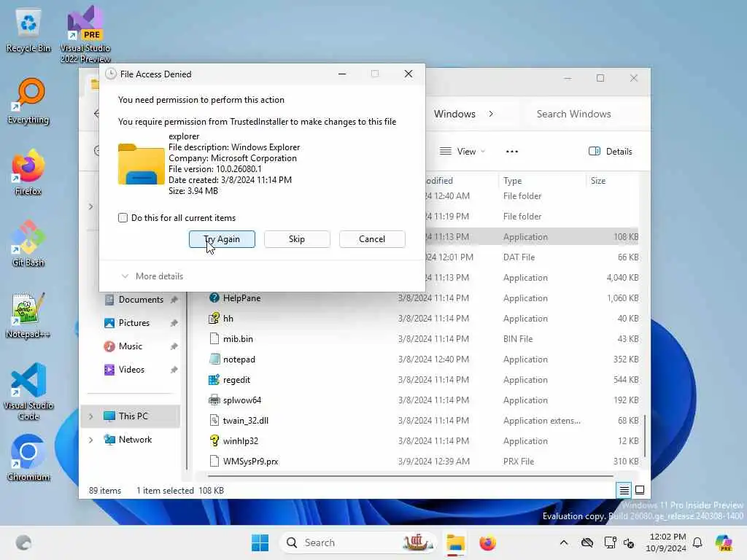747x560 pixels.
Task: Open Firefox on the taskbar
Action: tap(487, 542)
